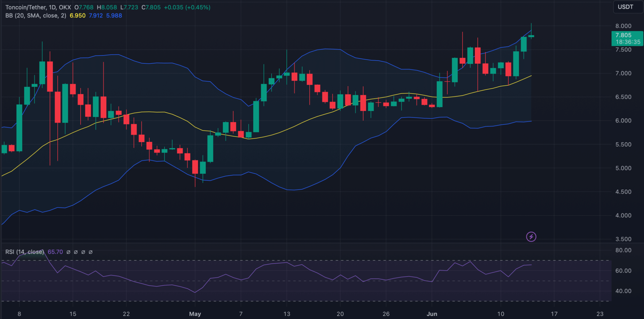Click the upper band value 7.912
The height and width of the screenshot is (319, 644).
(96, 16)
